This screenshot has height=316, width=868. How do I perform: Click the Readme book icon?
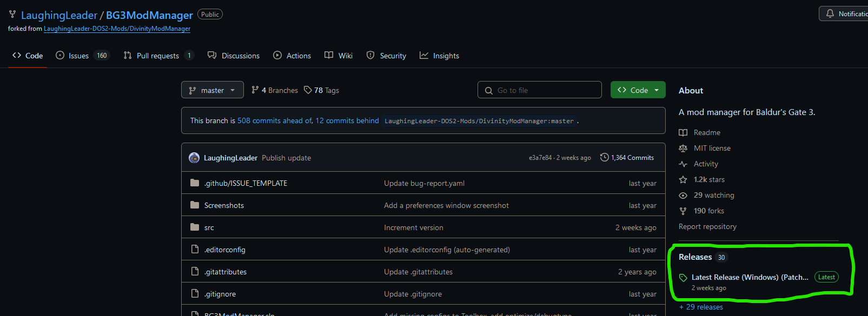click(683, 132)
